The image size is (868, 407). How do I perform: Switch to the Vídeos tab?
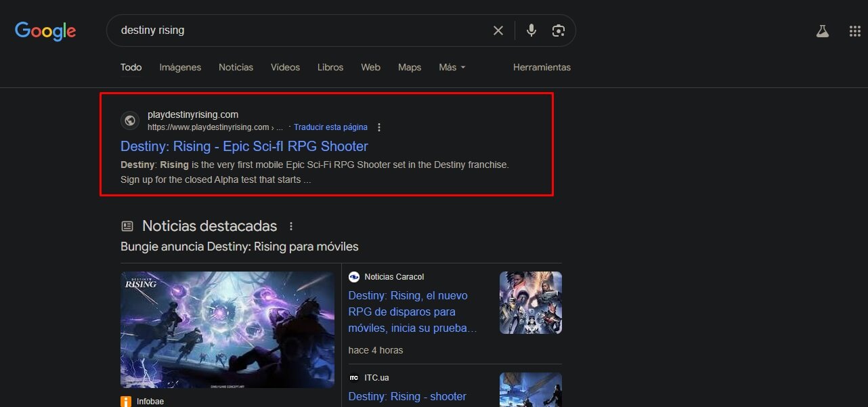coord(285,68)
